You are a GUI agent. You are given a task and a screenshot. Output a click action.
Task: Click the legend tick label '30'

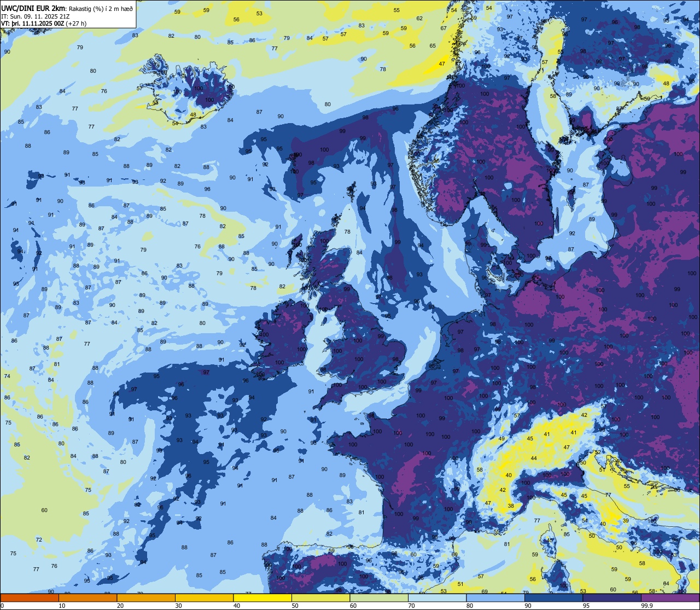tap(178, 605)
